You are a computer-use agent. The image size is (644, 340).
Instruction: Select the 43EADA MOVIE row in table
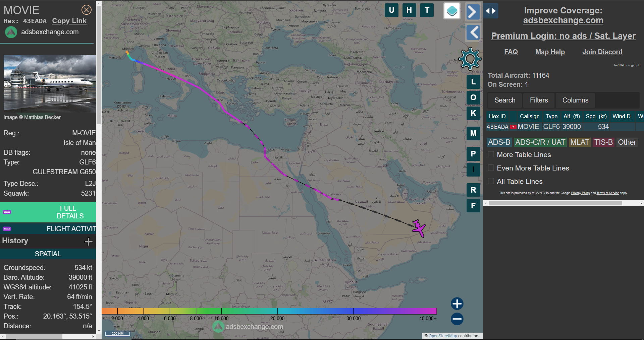tap(565, 127)
